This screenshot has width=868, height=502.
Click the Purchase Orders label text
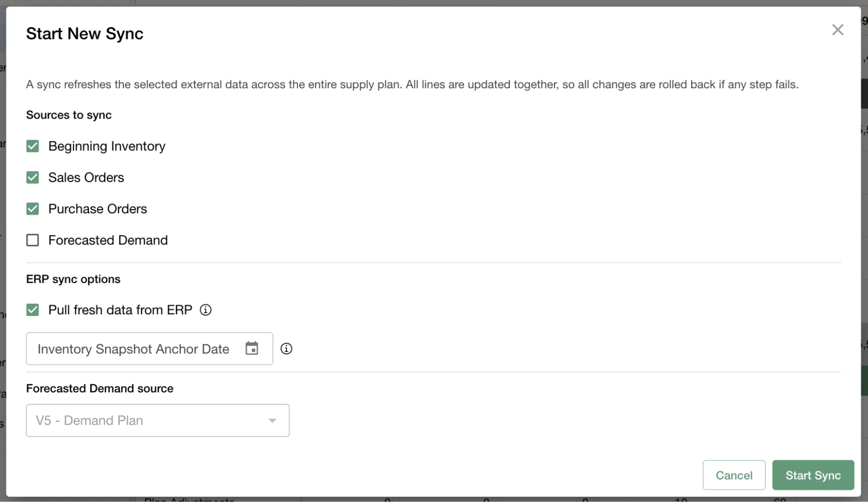pos(98,209)
